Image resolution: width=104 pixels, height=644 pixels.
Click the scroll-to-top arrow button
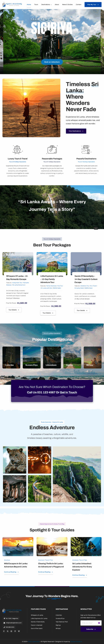point(96,228)
